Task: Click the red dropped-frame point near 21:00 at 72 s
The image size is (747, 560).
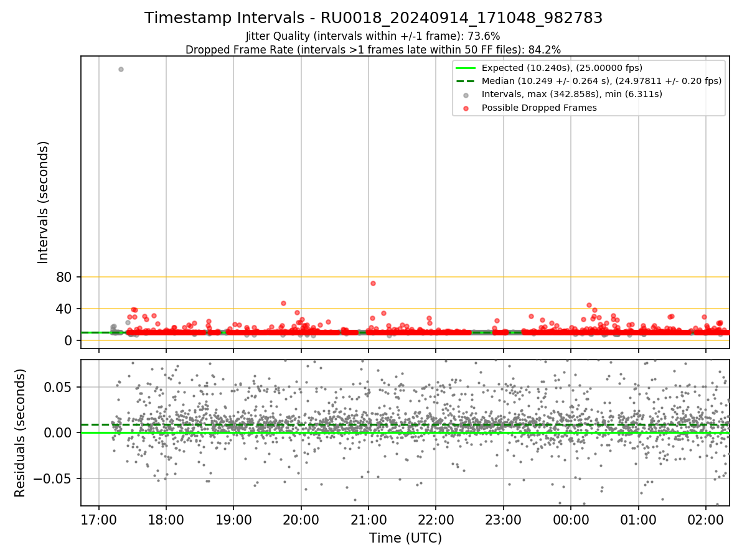Action: (373, 283)
